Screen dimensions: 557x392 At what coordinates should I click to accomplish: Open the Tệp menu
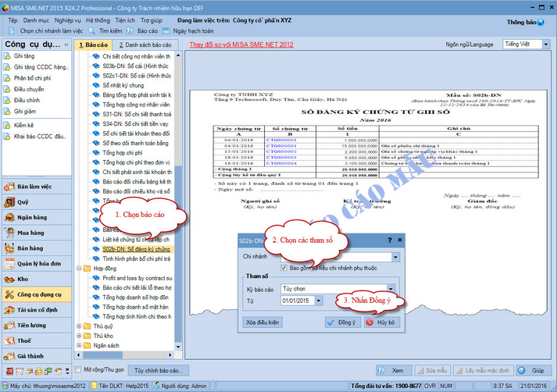tap(12, 20)
